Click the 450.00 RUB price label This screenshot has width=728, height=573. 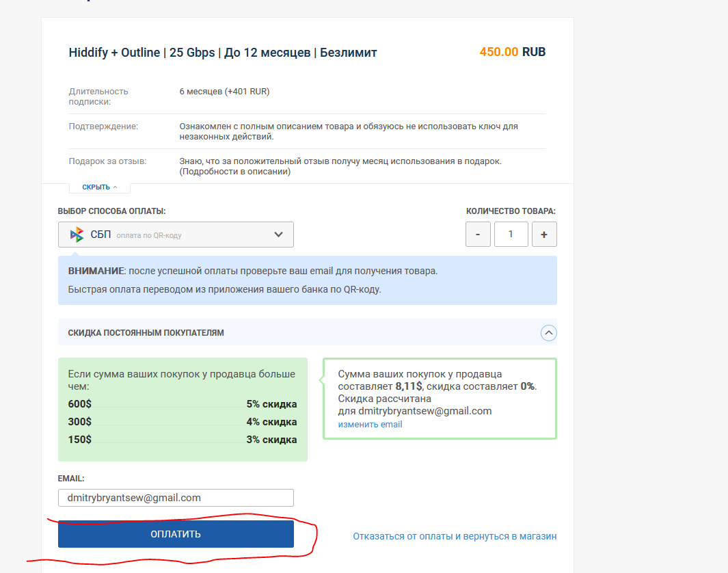click(x=512, y=52)
